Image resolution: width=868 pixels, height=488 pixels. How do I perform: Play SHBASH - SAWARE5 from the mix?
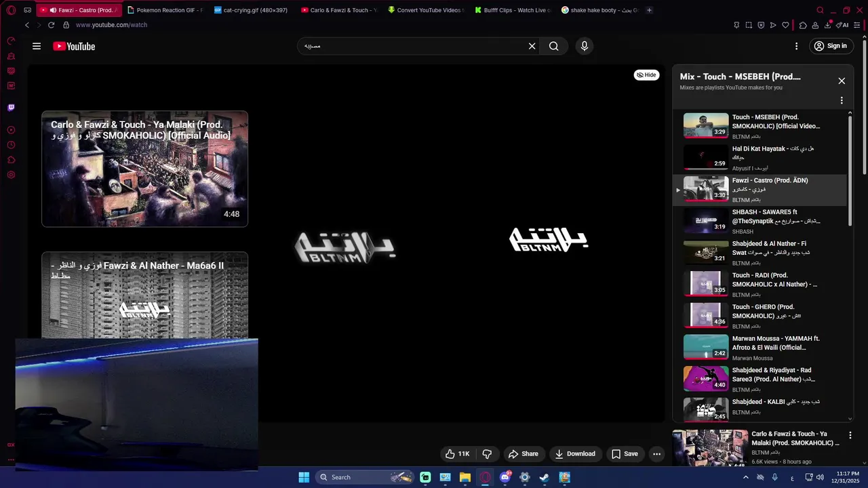(759, 221)
